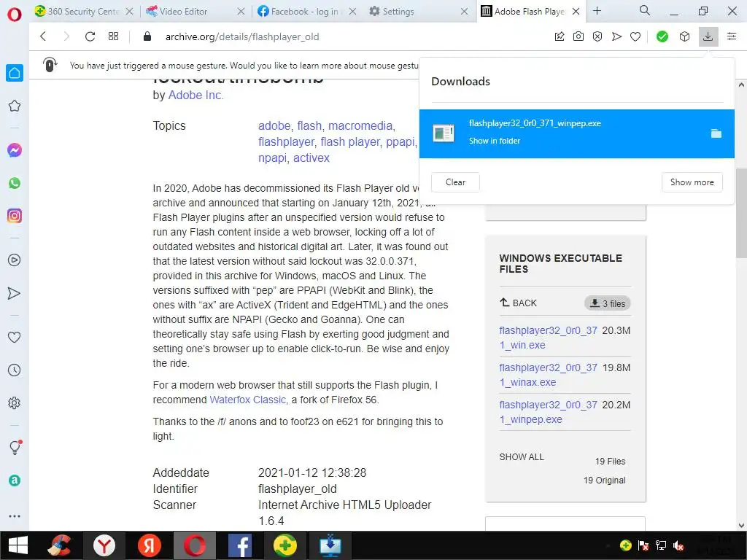Viewport: 747px width, 560px height.
Task: Take a snapshot with camera icon
Action: click(578, 36)
